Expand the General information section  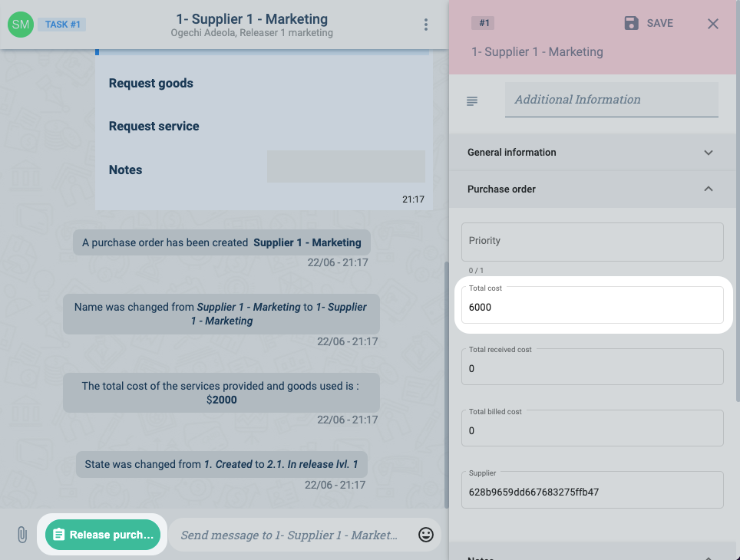(593, 153)
